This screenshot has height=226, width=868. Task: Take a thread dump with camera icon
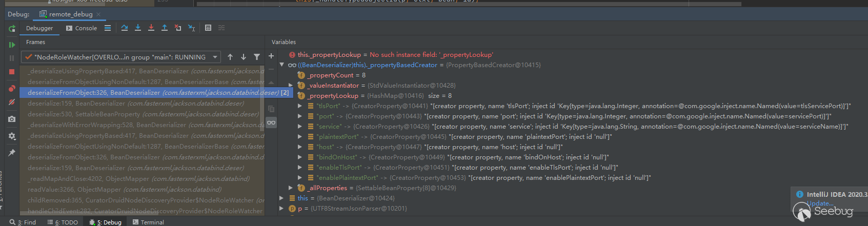point(12,119)
